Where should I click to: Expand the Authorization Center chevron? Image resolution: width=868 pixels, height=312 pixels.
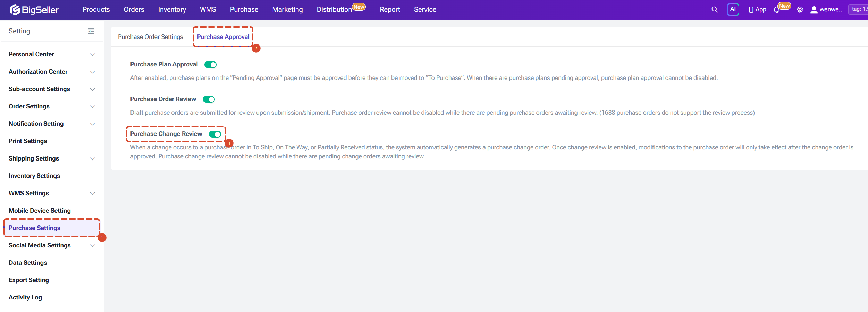coord(92,72)
